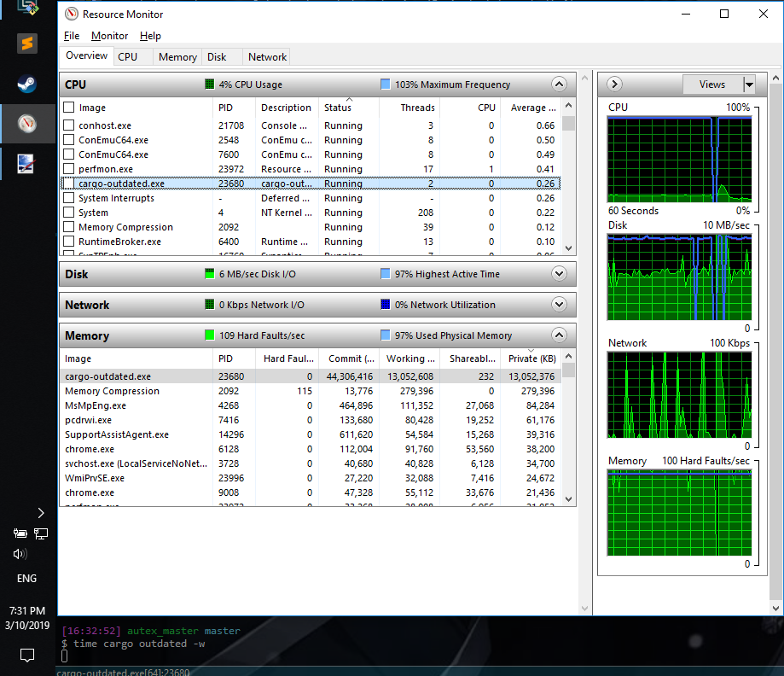Viewport: 784px width, 676px height.
Task: Collapse the graph pane arrow button
Action: (614, 84)
